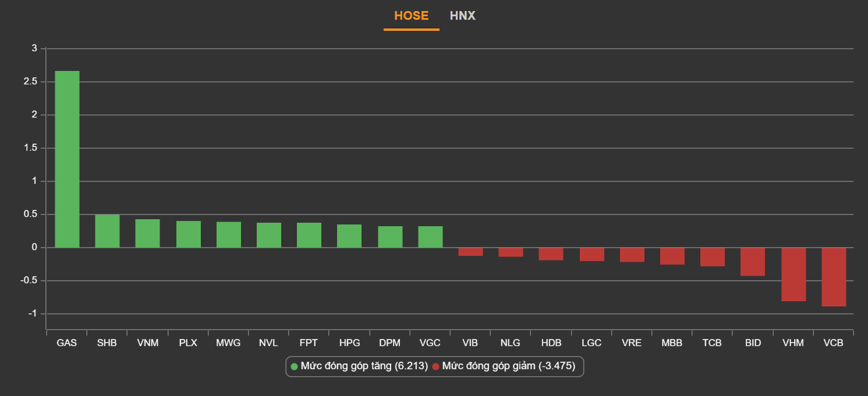Click the green FPT bar
This screenshot has width=868, height=396.
coord(309,236)
